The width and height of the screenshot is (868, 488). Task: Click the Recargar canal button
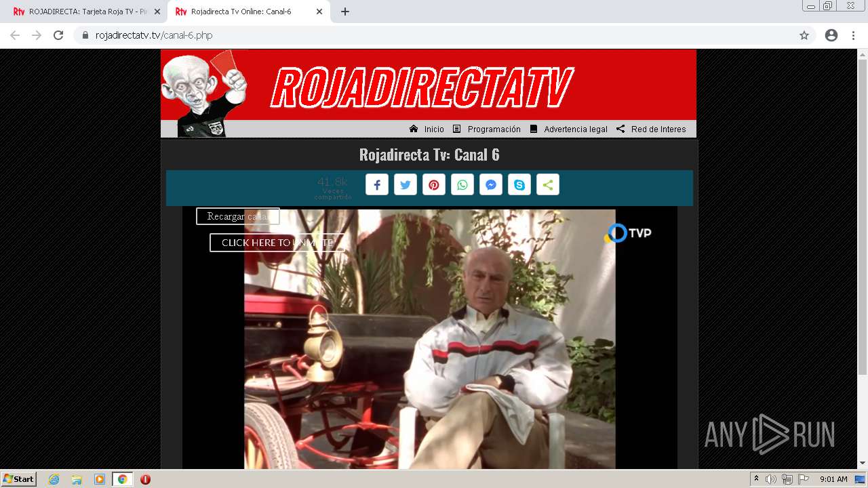click(238, 216)
